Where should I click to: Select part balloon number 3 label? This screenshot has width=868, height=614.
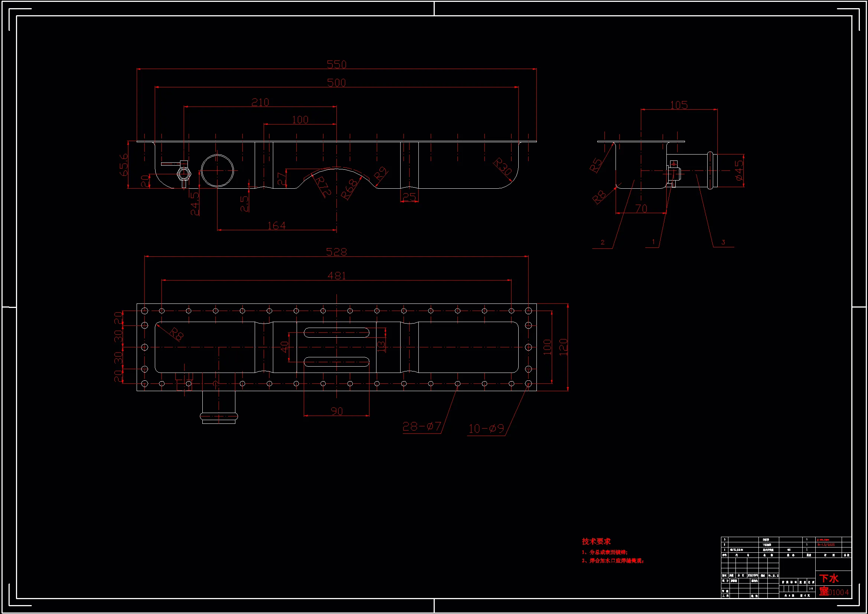[x=723, y=242]
